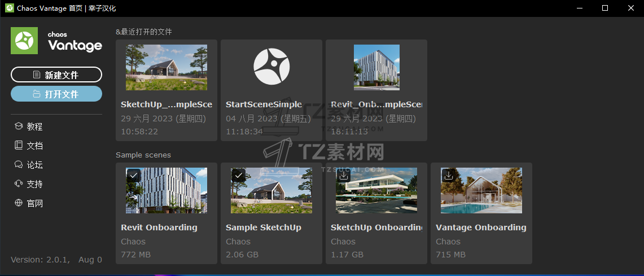Click the SketchUp_...mpleSce file name
This screenshot has height=276, width=644.
tap(167, 104)
